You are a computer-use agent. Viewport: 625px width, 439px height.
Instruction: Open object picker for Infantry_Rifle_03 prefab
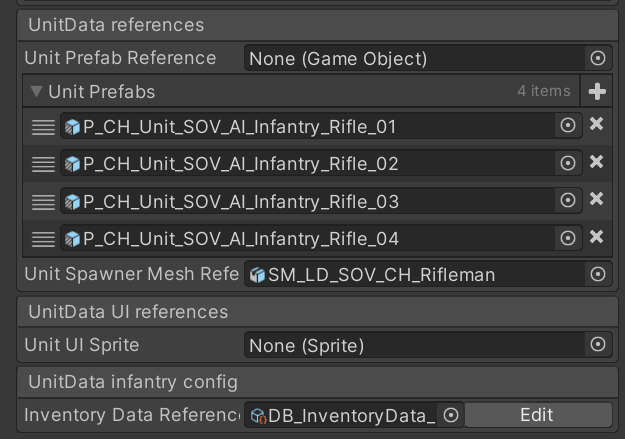pyautogui.click(x=568, y=201)
